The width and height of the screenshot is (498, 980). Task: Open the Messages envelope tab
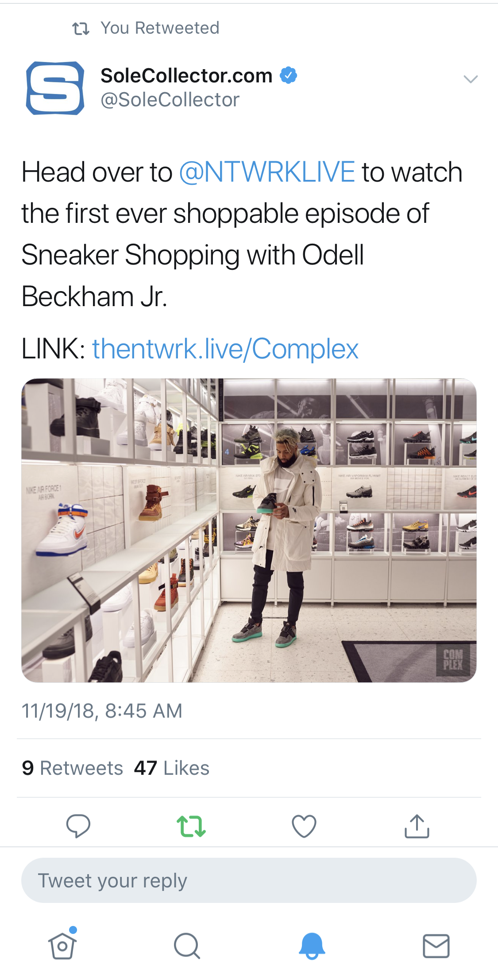click(436, 946)
